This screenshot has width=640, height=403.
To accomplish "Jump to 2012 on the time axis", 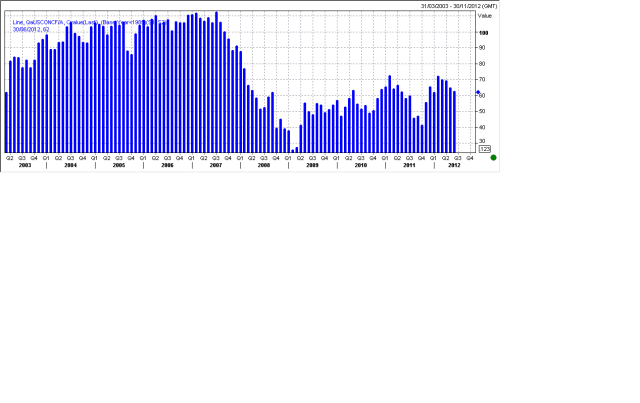I will pos(453,165).
